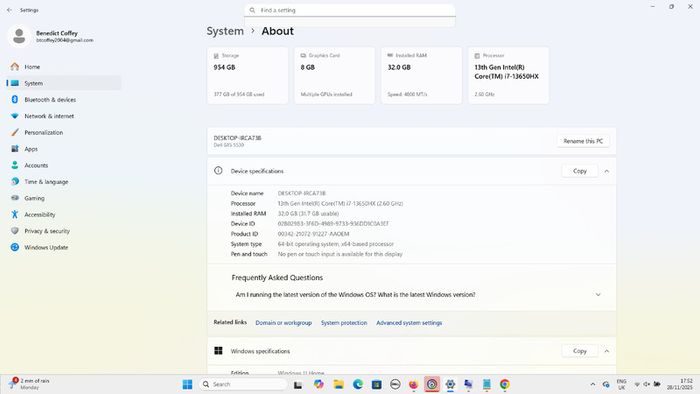Screen dimensions: 700x394
Task: Select the Product ID value text
Action: tap(313, 234)
